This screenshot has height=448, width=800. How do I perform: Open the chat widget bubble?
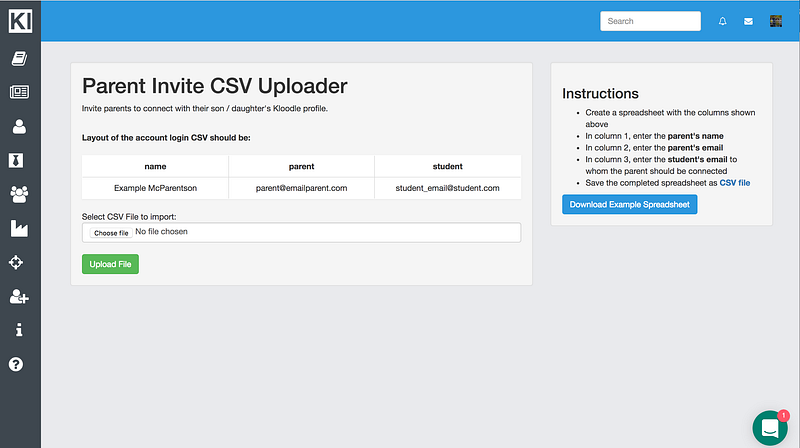click(770, 428)
